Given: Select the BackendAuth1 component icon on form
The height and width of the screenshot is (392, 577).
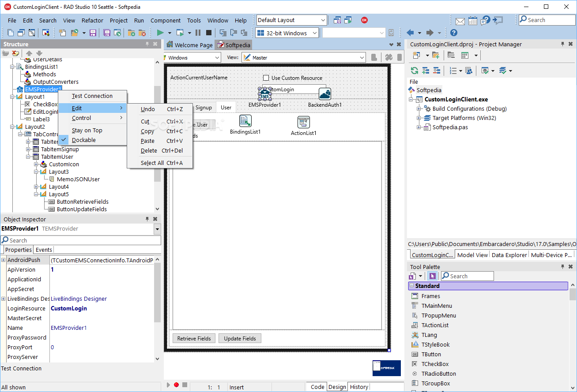Looking at the screenshot, I should coord(325,94).
